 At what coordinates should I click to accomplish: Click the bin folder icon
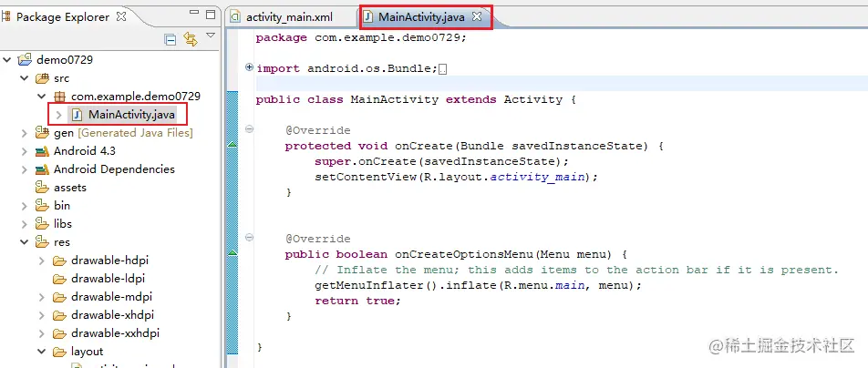[x=42, y=205]
